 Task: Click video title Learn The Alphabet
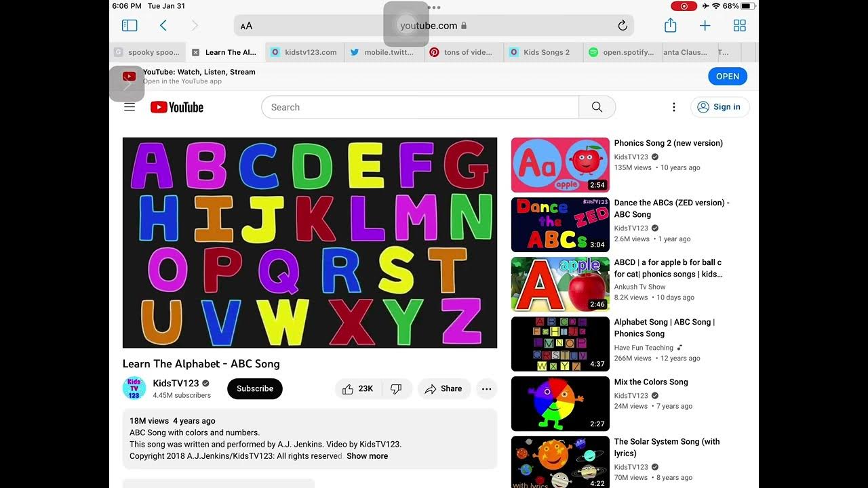pos(201,364)
